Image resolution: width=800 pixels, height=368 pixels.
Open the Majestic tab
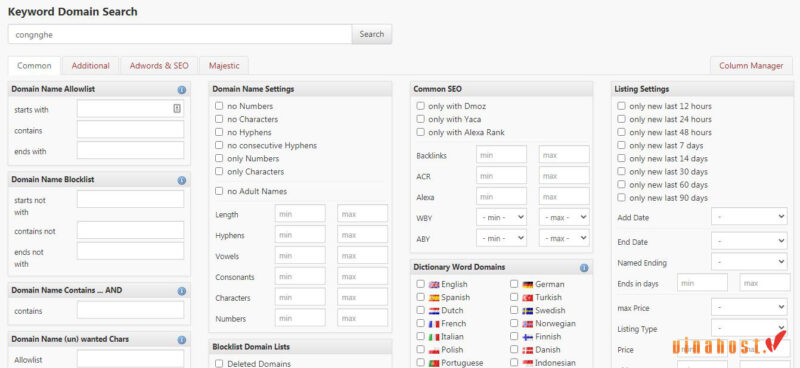click(224, 66)
